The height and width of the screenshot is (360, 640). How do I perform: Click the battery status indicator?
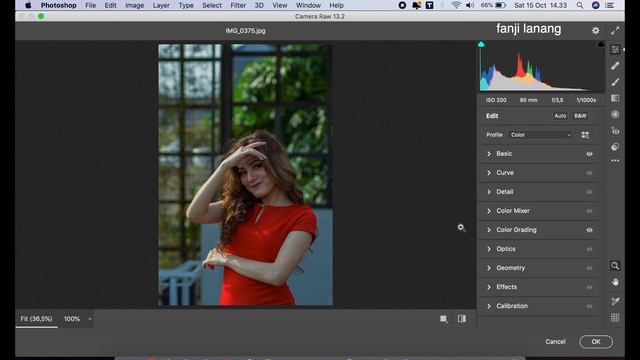click(x=493, y=5)
